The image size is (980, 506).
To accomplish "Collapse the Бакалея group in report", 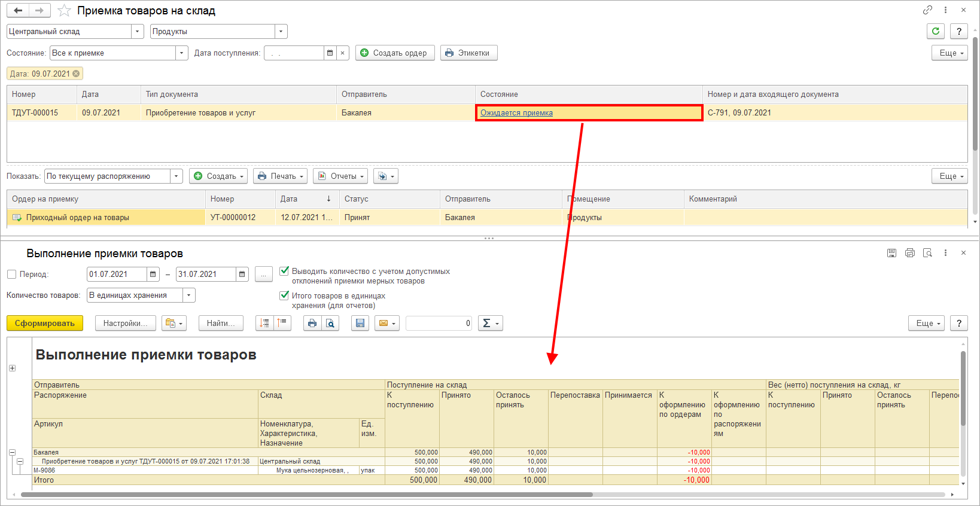I will tap(12, 453).
